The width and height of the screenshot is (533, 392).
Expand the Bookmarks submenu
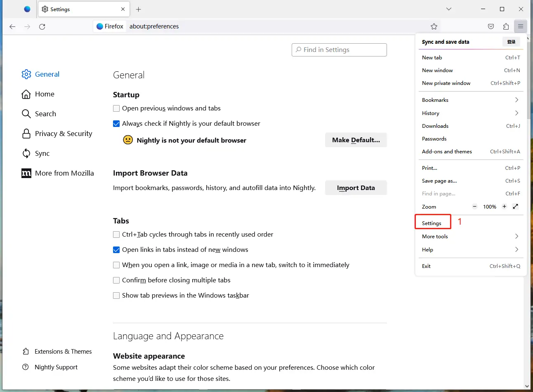[x=470, y=100]
